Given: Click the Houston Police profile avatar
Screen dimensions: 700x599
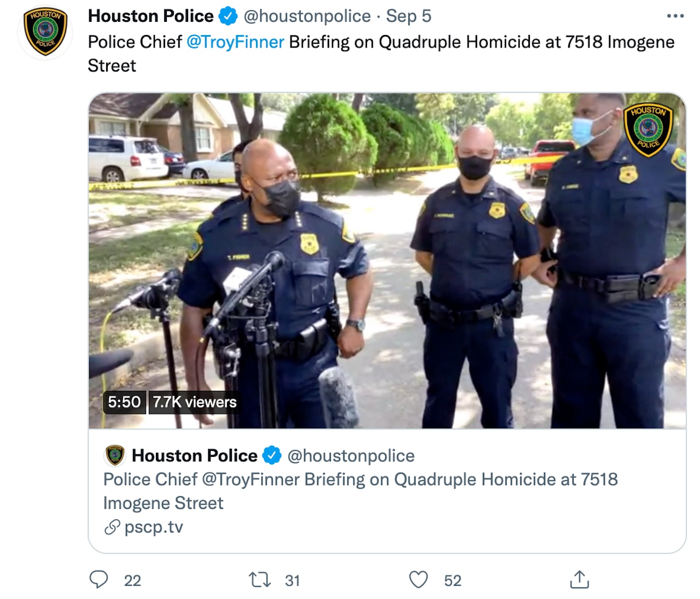Looking at the screenshot, I should [x=45, y=32].
